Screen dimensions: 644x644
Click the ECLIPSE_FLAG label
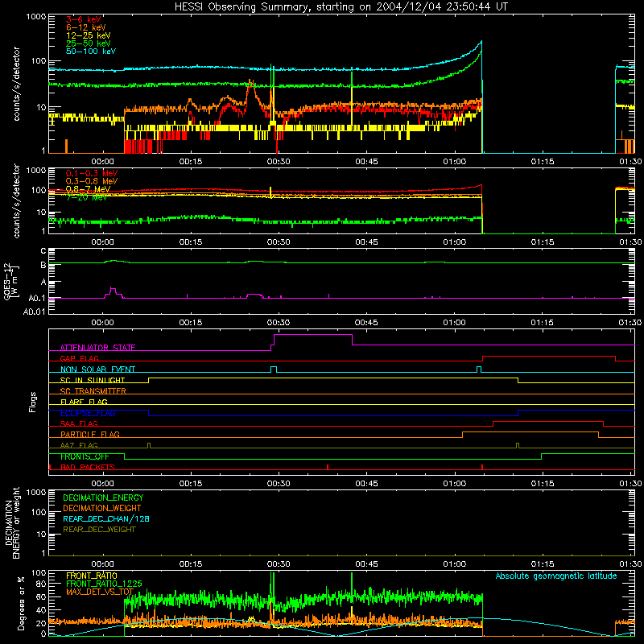tap(88, 413)
